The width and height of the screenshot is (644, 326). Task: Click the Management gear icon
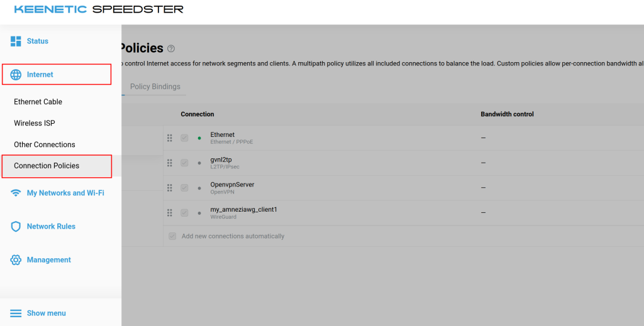click(x=16, y=260)
